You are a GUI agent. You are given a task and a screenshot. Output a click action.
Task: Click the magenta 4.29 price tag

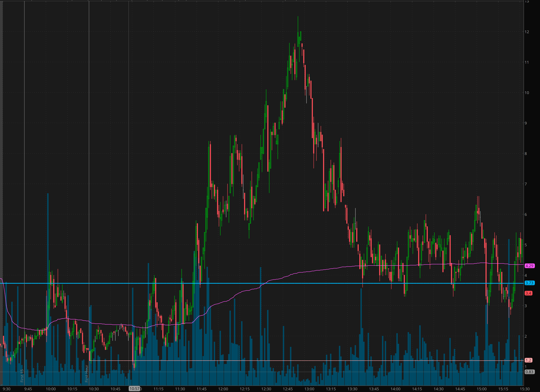530,266
